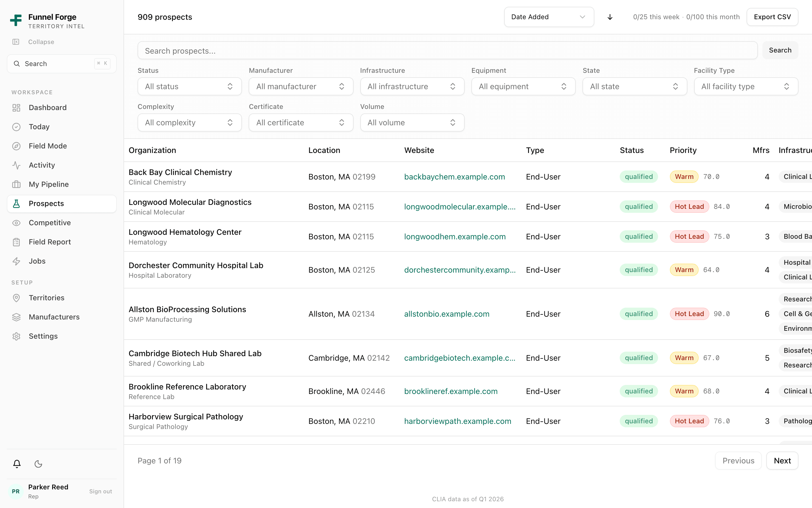812x508 pixels.
Task: Go to Next page of prospects
Action: [782, 461]
